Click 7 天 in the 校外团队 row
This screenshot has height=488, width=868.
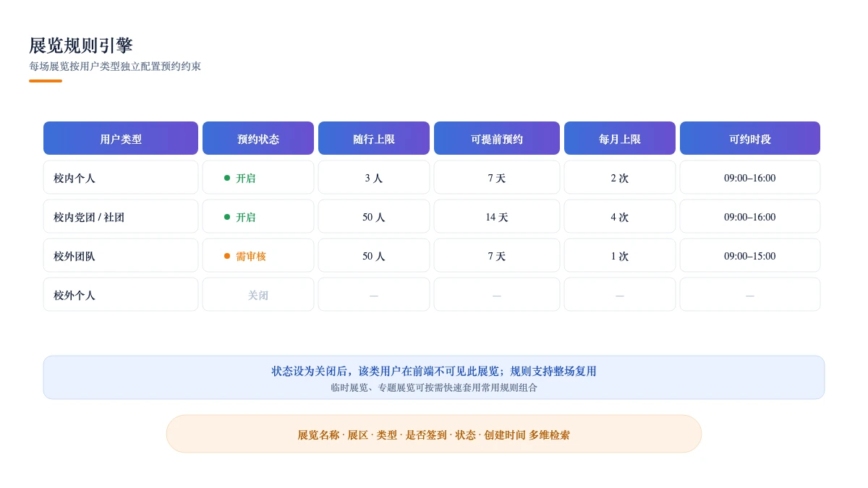click(x=497, y=255)
